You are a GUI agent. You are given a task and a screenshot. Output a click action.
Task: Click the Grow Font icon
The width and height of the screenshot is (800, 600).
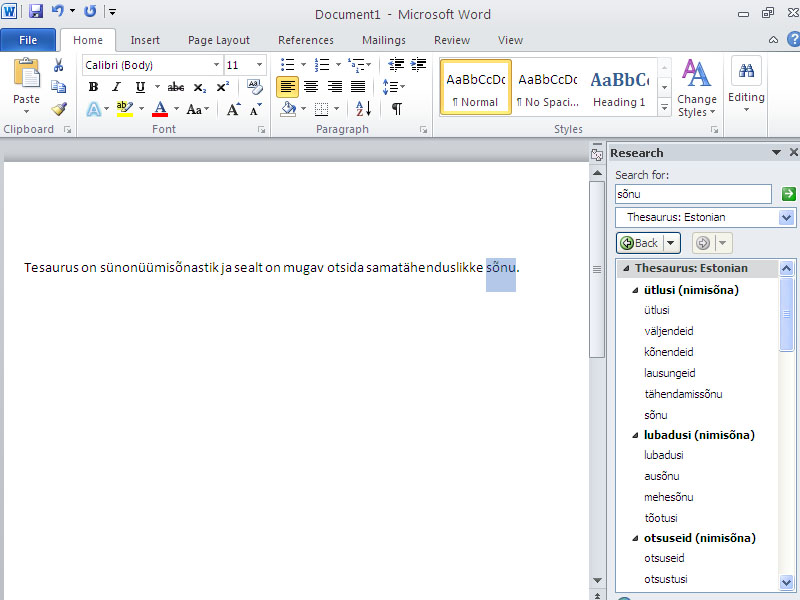point(233,109)
